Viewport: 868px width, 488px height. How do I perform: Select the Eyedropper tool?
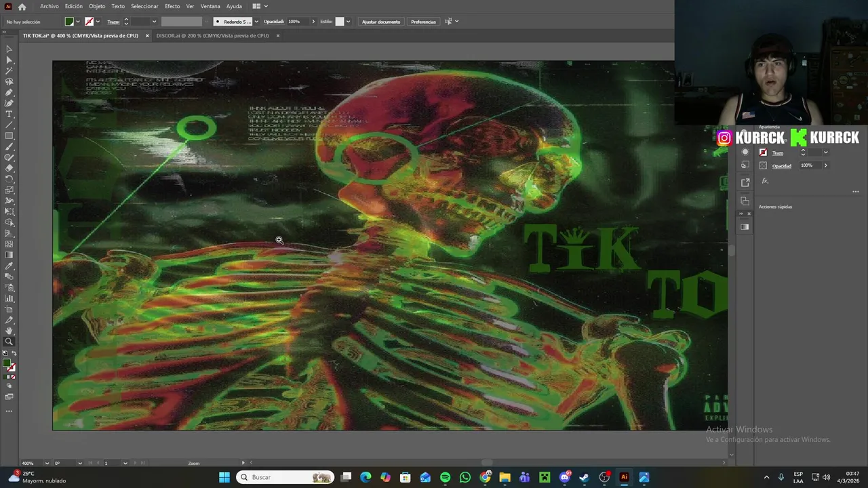pyautogui.click(x=9, y=266)
